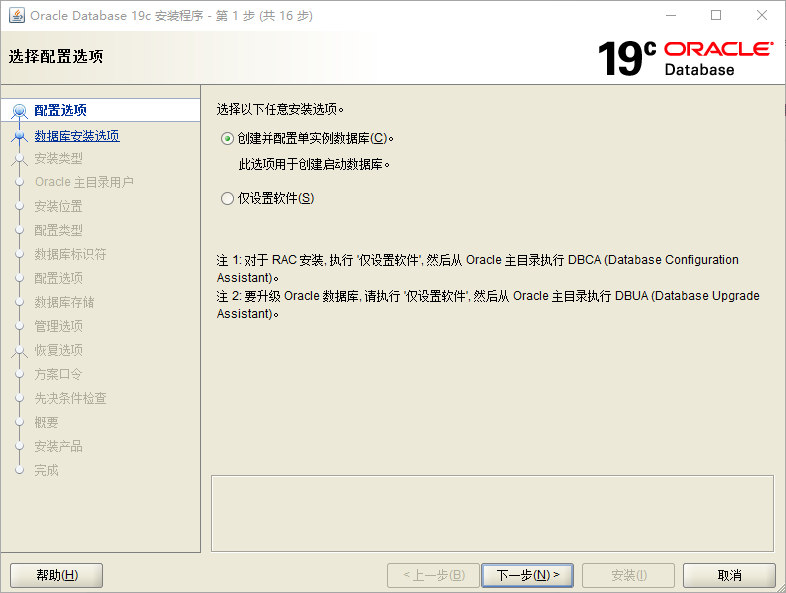Open help with 帮助(H) button
This screenshot has width=786, height=593.
[x=57, y=575]
